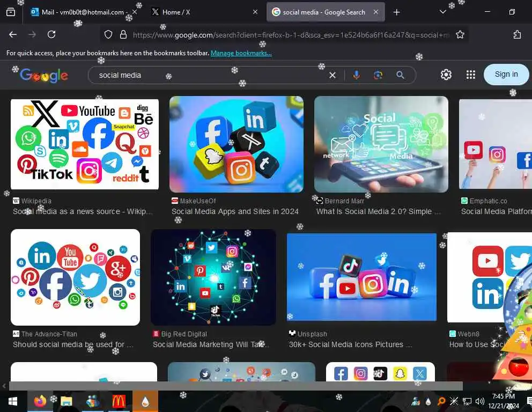Image resolution: width=532 pixels, height=412 pixels.
Task: Open Advance-Titan icon bubbles image
Action: point(75,277)
